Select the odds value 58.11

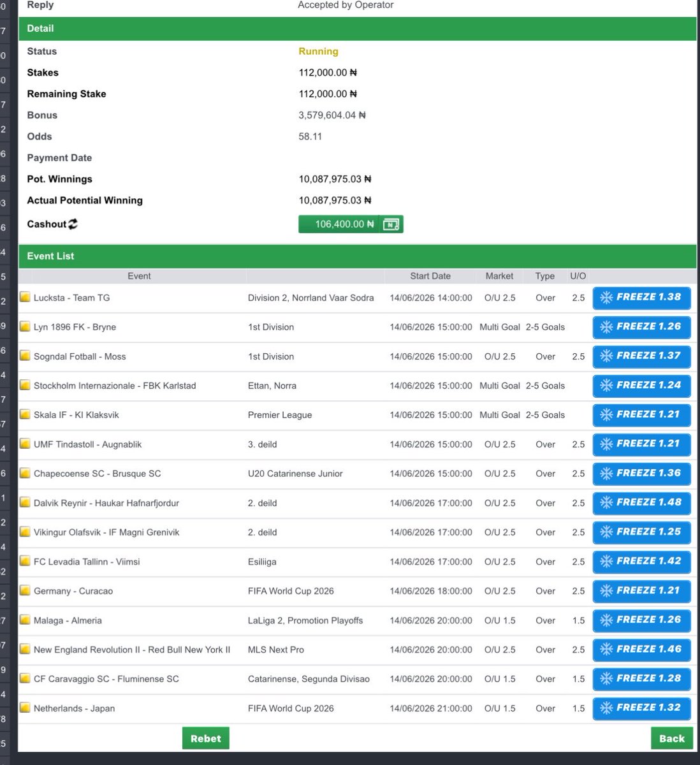[310, 136]
